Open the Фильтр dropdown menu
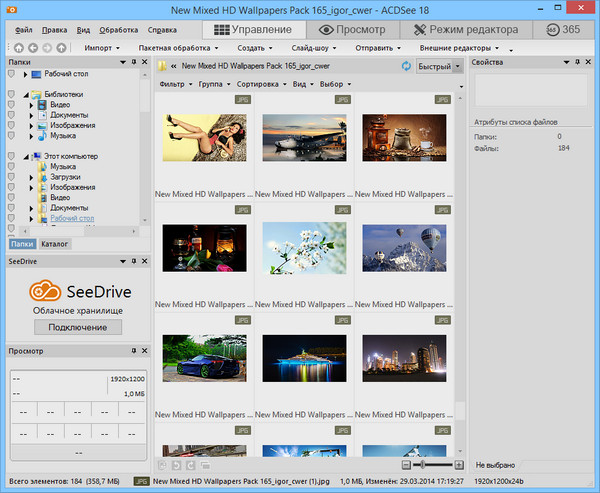Viewport: 600px width, 493px height. click(175, 84)
